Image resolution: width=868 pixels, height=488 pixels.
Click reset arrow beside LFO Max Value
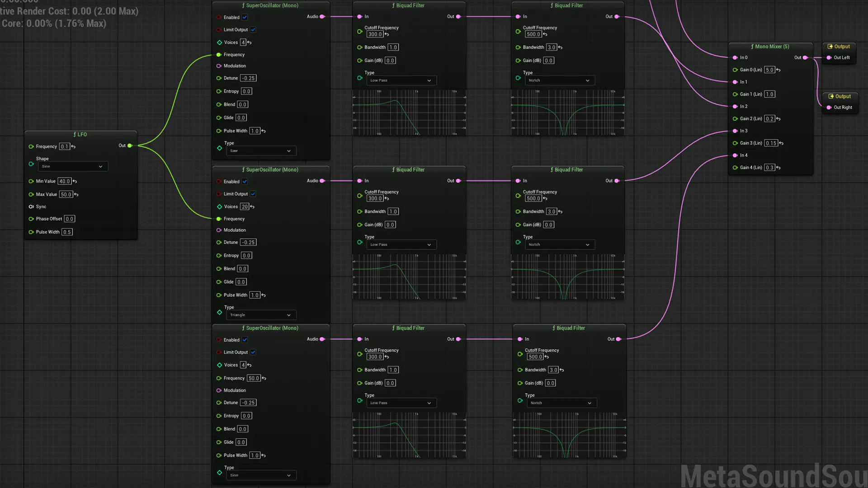(76, 195)
